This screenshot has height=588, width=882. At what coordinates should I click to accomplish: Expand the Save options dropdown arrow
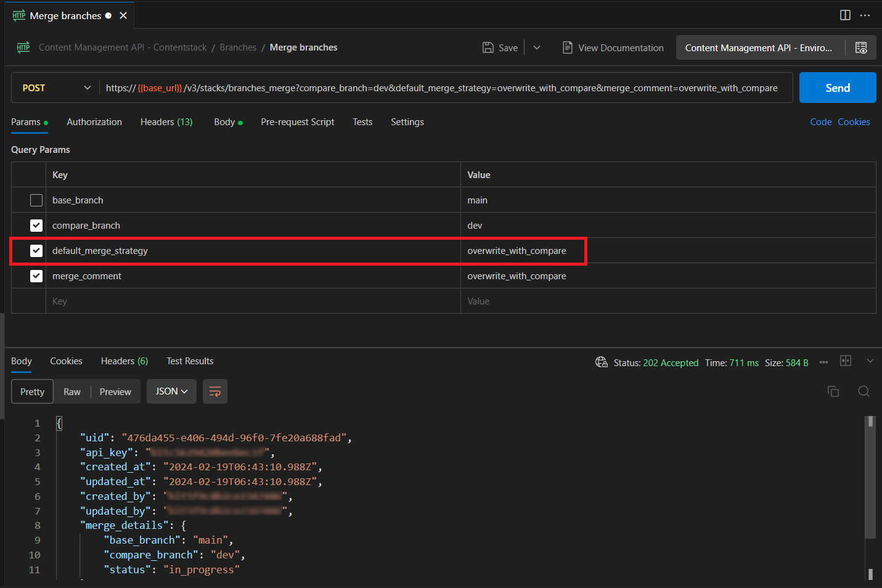[x=537, y=47]
